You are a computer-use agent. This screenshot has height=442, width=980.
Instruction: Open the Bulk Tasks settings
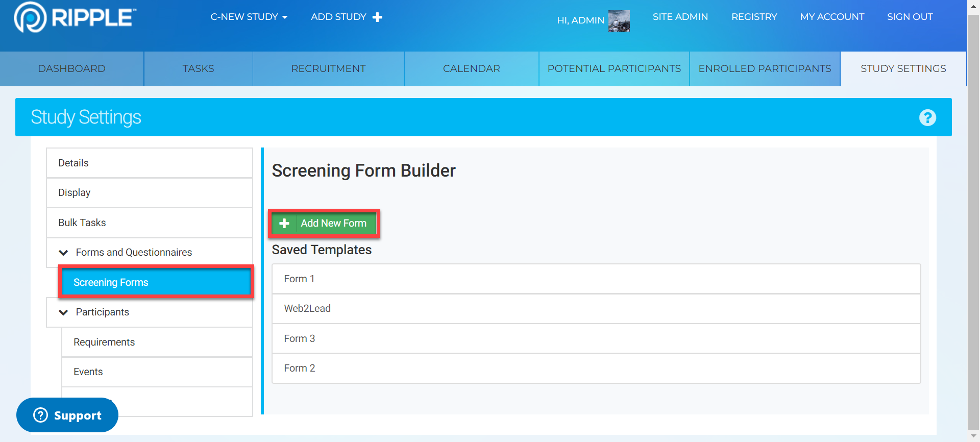[x=82, y=223]
